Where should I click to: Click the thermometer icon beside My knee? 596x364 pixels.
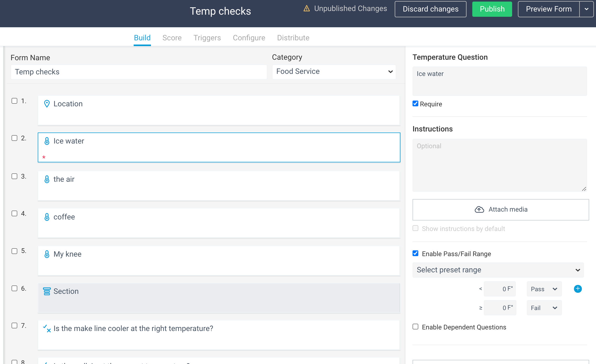[47, 254]
